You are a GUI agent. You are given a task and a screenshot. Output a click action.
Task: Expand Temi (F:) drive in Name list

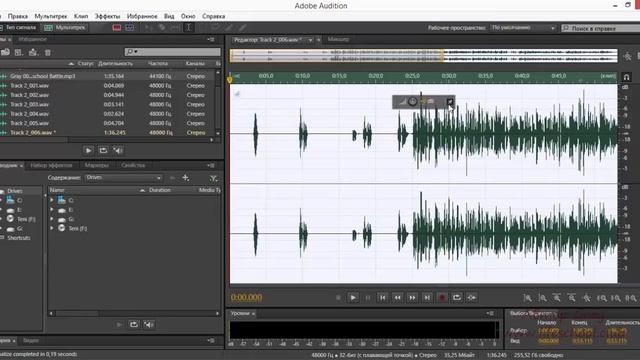point(52,229)
